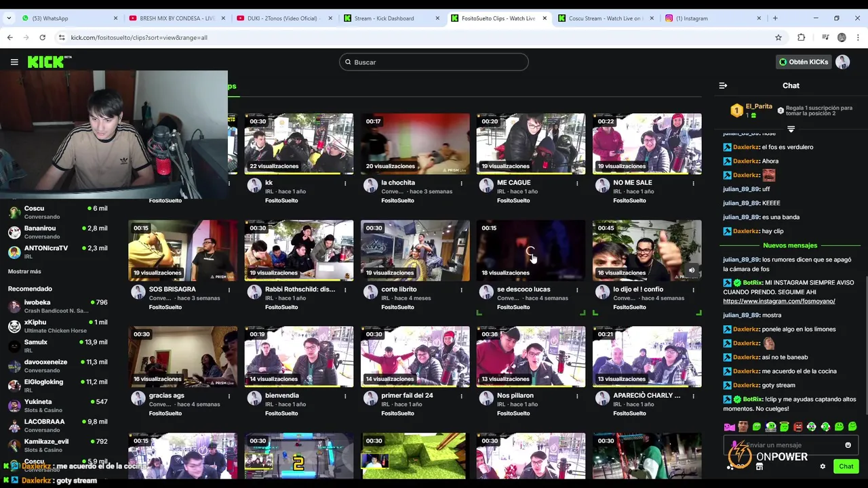
Task: Click 'Mostrar más' to expand followed channels
Action: click(24, 272)
